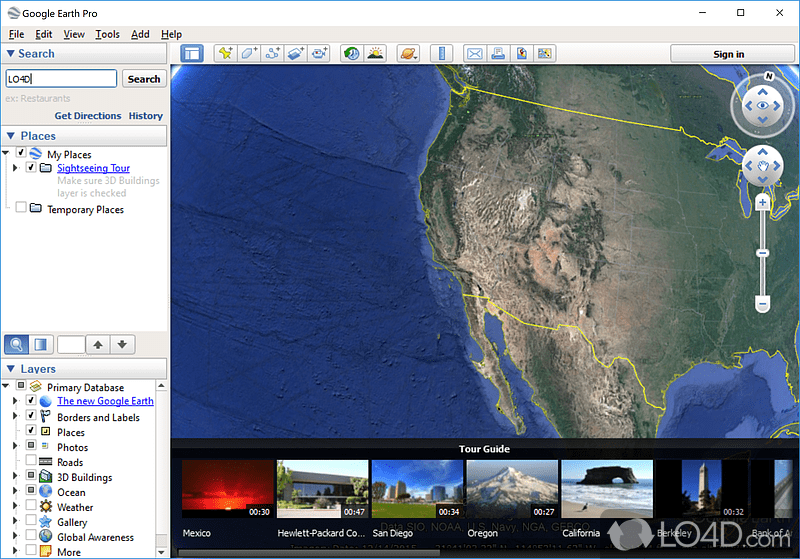Screen dimensions: 800x559
Task: Check the Temporary Places checkbox
Action: pyautogui.click(x=21, y=207)
